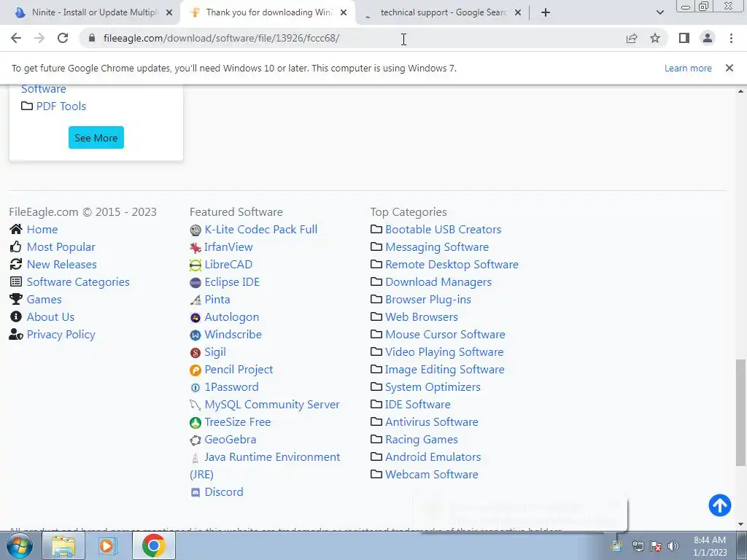Click the blue scroll-to-top arrow button
747x560 pixels.
tap(719, 505)
